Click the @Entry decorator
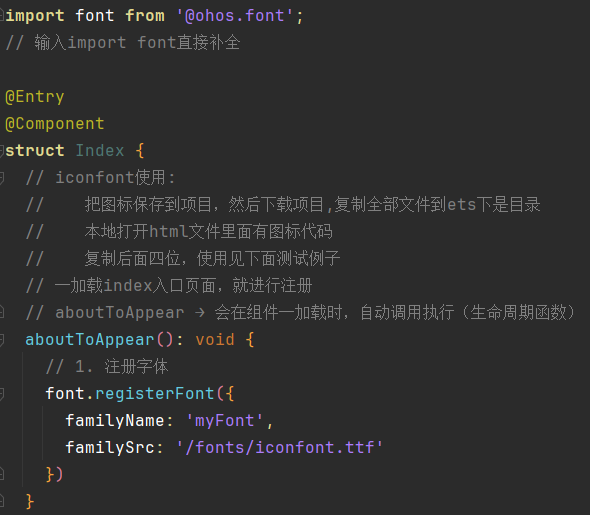This screenshot has height=515, width=590. 35,97
